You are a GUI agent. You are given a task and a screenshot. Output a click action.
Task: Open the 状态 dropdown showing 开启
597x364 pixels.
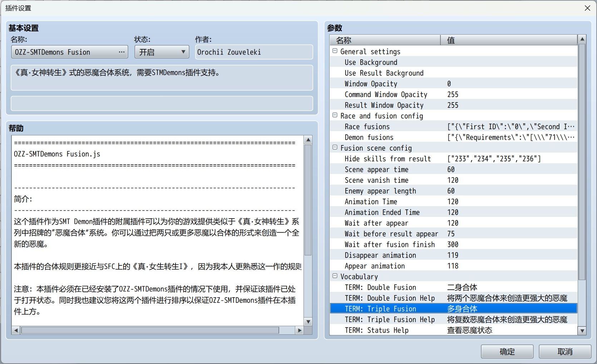click(162, 52)
